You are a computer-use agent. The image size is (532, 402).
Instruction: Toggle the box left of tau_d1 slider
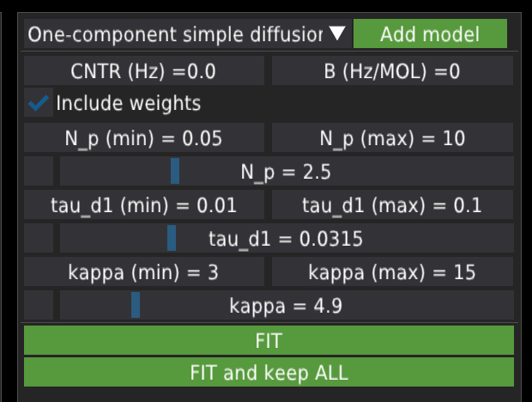pos(39,238)
